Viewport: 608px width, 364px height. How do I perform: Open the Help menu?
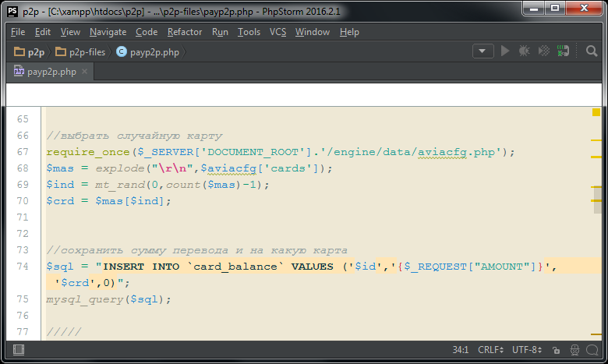[349, 32]
